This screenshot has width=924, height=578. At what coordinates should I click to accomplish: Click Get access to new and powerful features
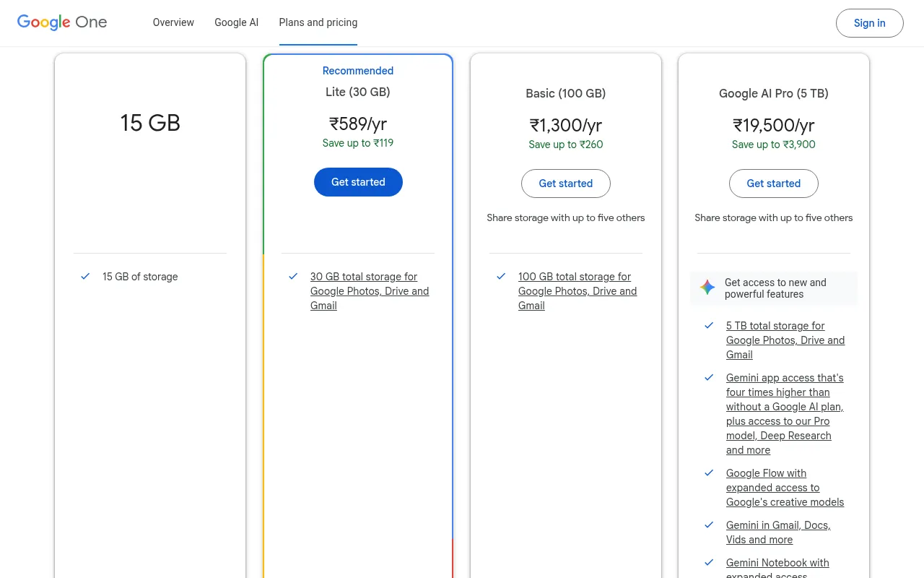775,288
